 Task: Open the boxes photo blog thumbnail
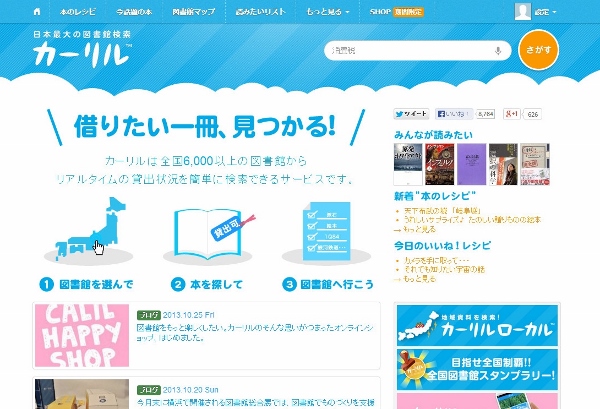pyautogui.click(x=82, y=394)
